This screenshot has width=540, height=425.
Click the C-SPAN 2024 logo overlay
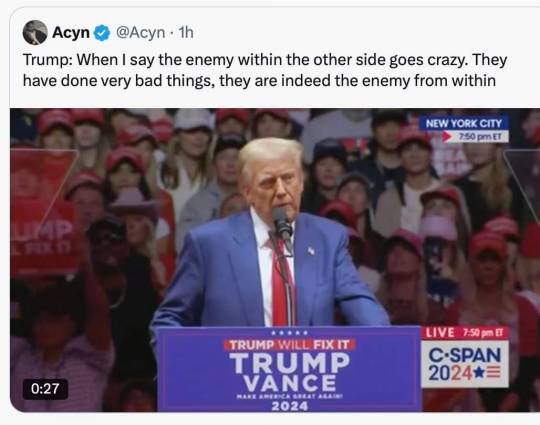(x=465, y=364)
